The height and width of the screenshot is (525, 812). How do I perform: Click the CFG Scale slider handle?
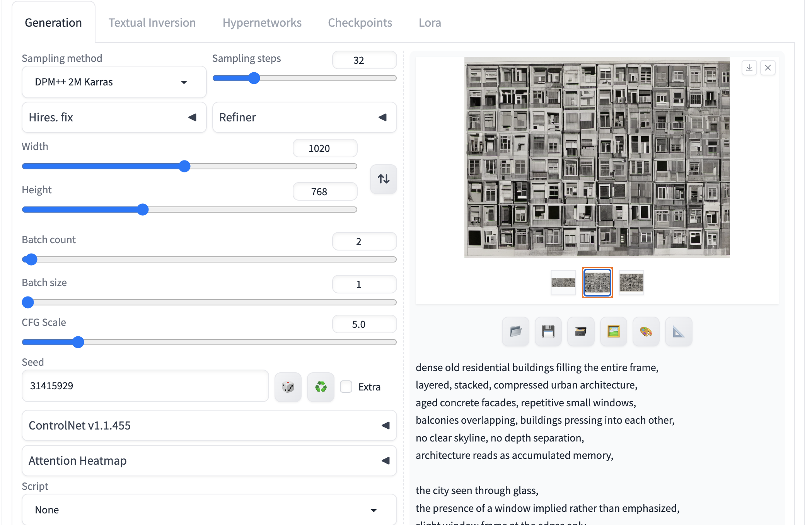pyautogui.click(x=78, y=342)
